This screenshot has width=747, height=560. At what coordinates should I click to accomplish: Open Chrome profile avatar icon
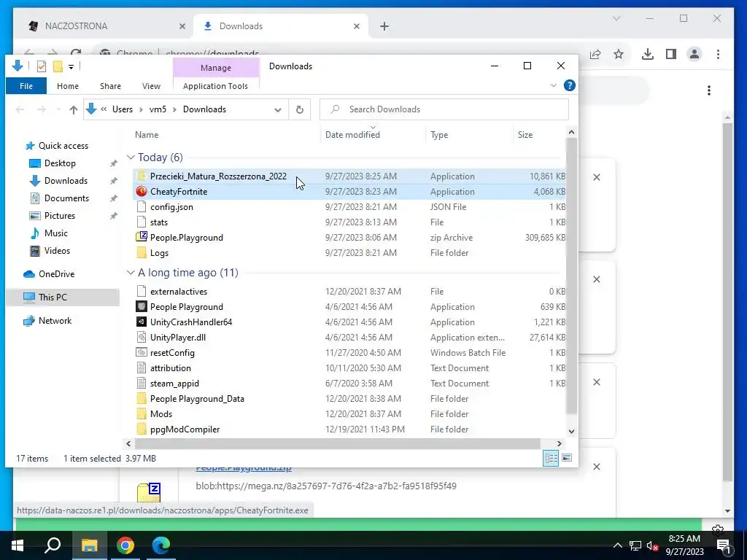[694, 54]
